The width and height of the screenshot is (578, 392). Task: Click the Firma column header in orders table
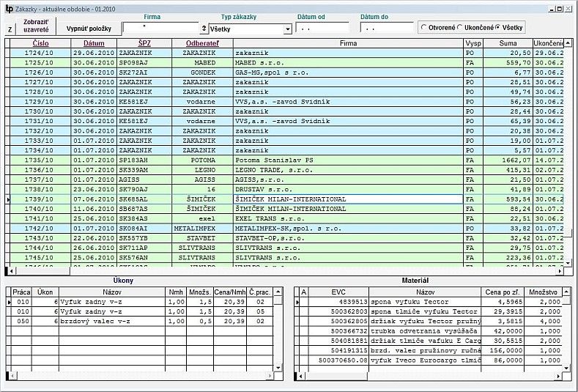point(348,43)
